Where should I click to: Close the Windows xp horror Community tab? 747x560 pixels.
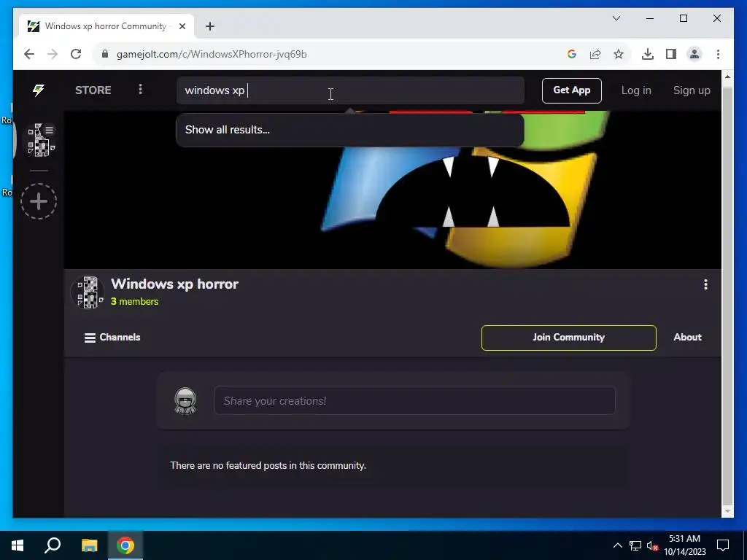pos(182,26)
